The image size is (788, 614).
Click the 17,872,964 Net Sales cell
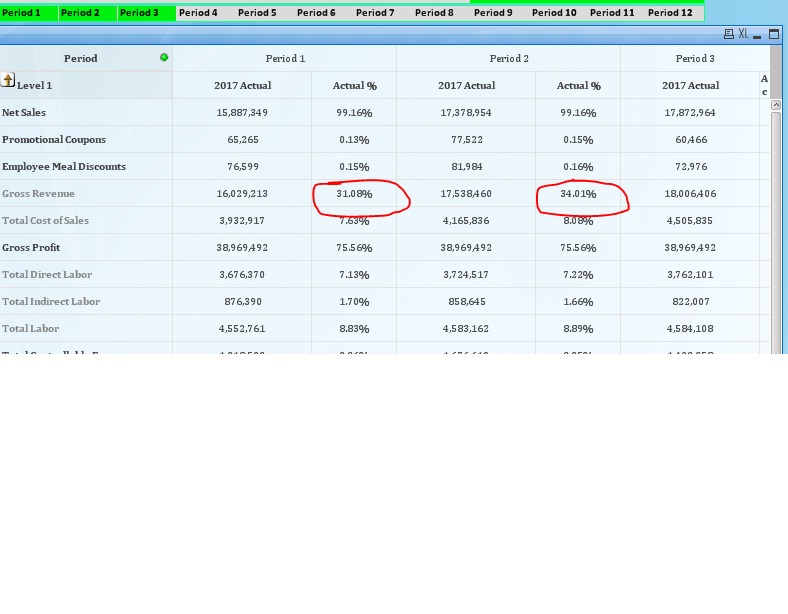pyautogui.click(x=691, y=112)
